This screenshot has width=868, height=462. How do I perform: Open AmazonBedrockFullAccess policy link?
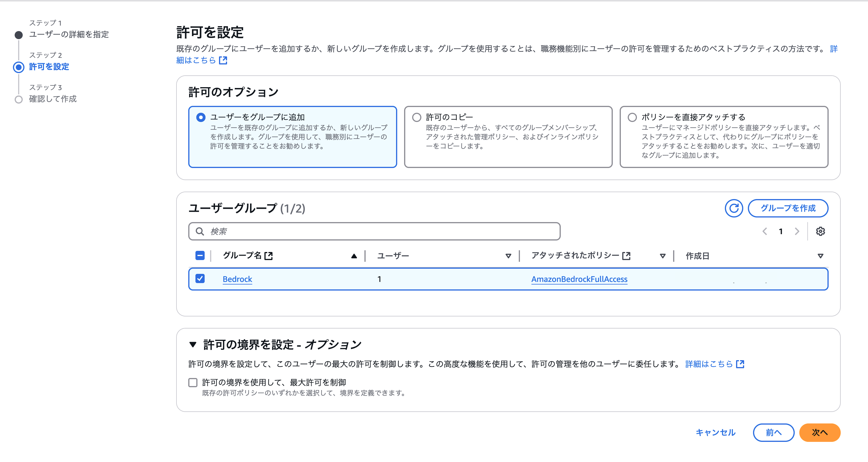579,279
